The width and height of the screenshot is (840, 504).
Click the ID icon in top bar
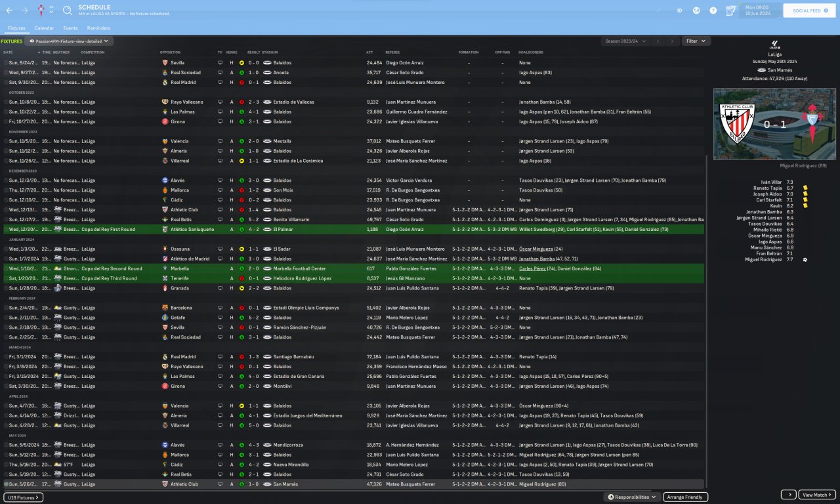[x=680, y=10]
